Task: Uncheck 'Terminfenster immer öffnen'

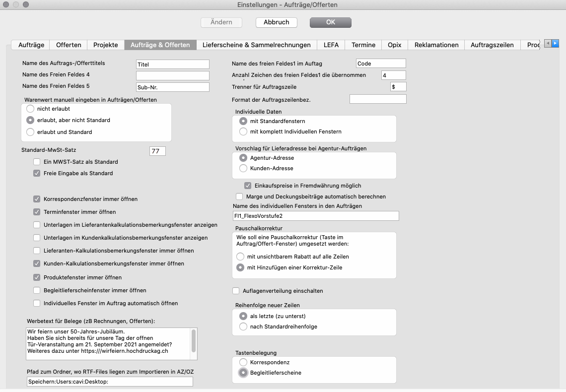Action: click(37, 212)
